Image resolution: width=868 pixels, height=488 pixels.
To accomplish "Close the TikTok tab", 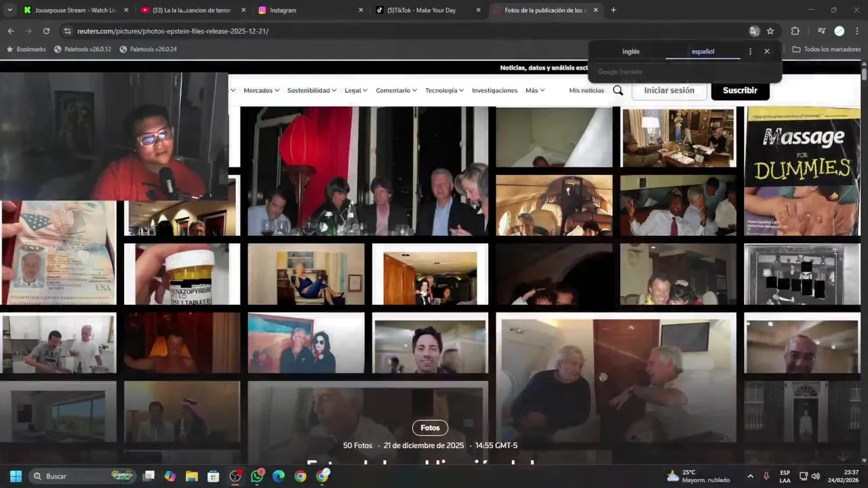I will coord(478,10).
